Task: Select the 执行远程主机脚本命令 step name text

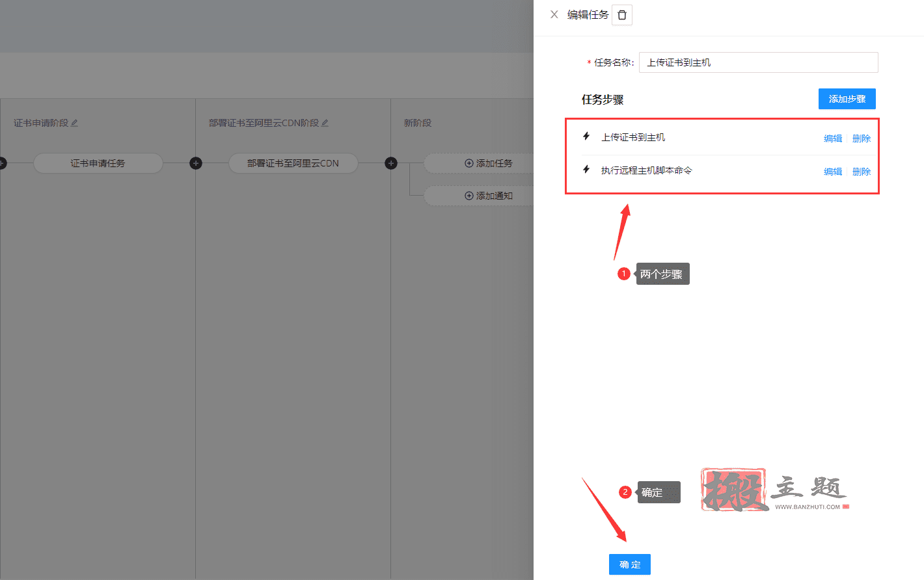Action: (x=647, y=170)
